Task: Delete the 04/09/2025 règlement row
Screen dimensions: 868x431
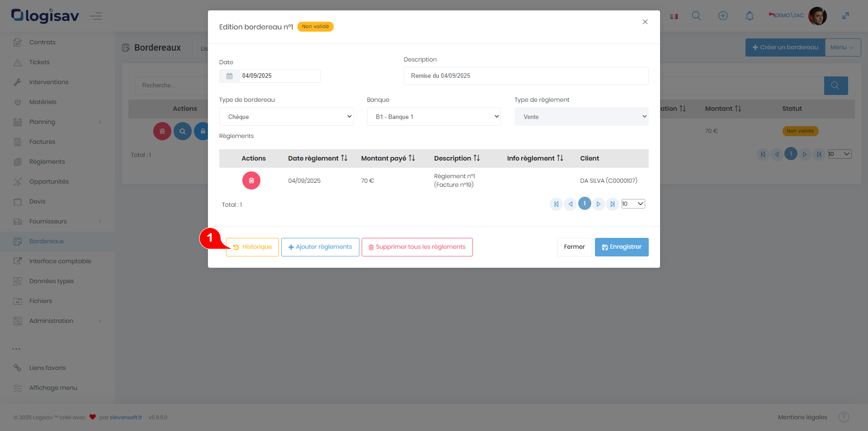Action: [251, 180]
